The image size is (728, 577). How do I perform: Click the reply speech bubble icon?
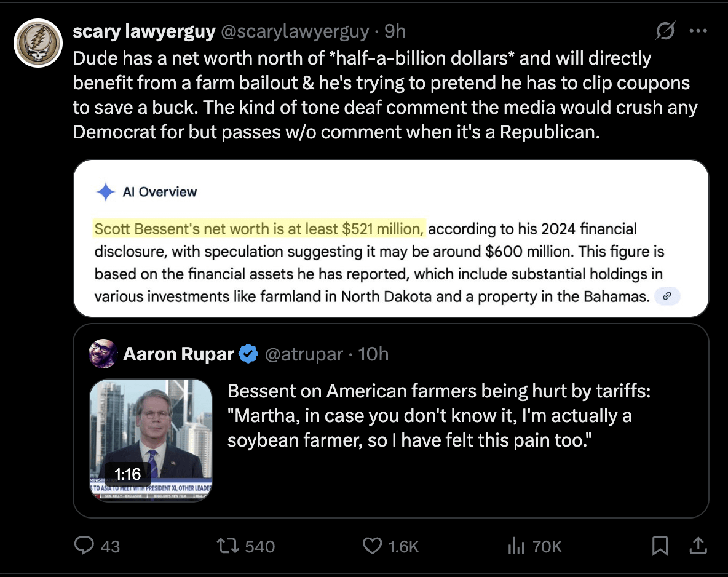pos(84,546)
